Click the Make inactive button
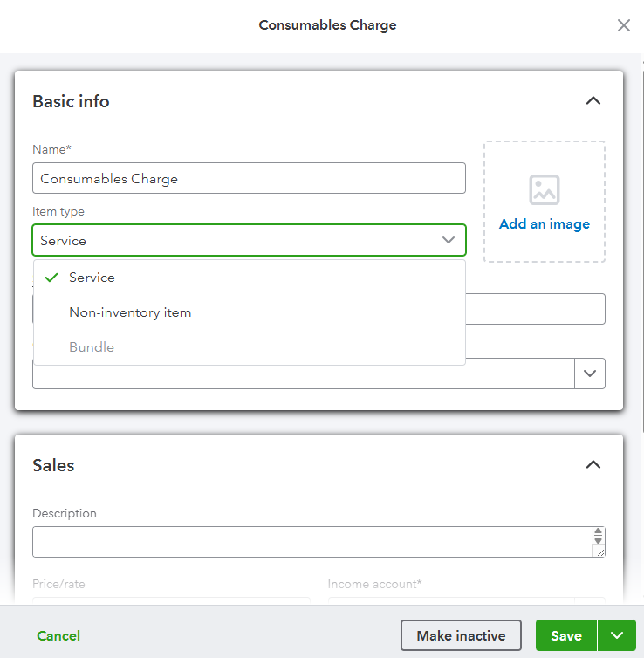 461,635
